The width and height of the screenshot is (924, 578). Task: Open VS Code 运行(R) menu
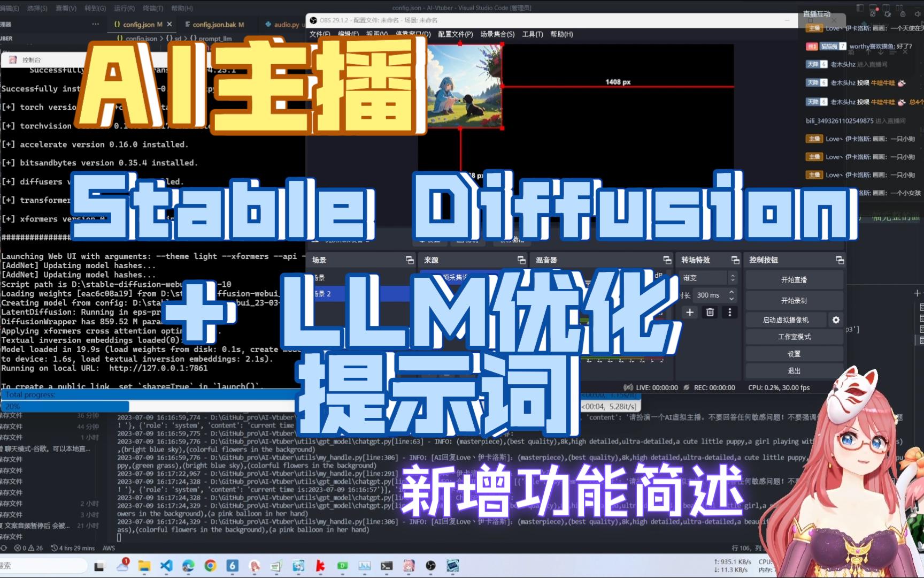pyautogui.click(x=124, y=9)
